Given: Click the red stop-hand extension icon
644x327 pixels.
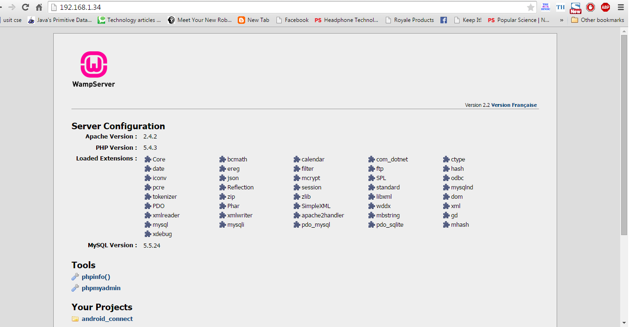Looking at the screenshot, I should coord(590,7).
